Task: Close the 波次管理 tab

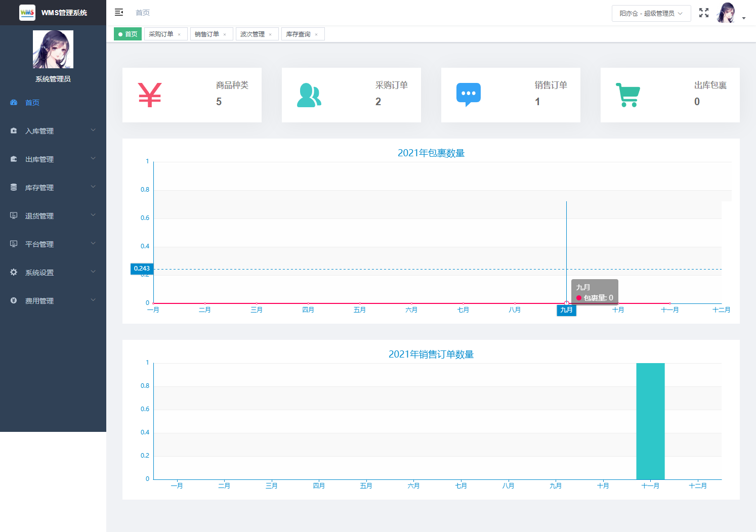Action: pos(270,34)
